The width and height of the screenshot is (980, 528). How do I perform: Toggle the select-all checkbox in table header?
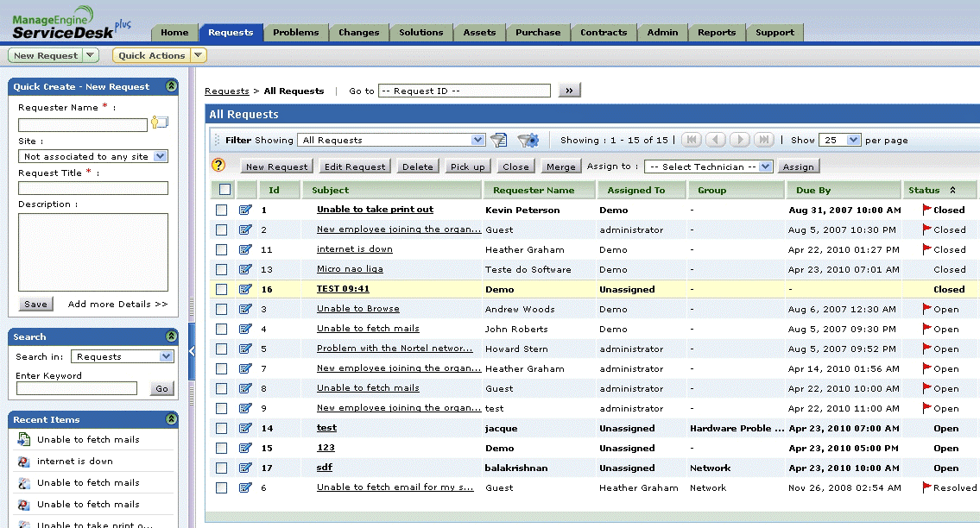click(x=224, y=190)
